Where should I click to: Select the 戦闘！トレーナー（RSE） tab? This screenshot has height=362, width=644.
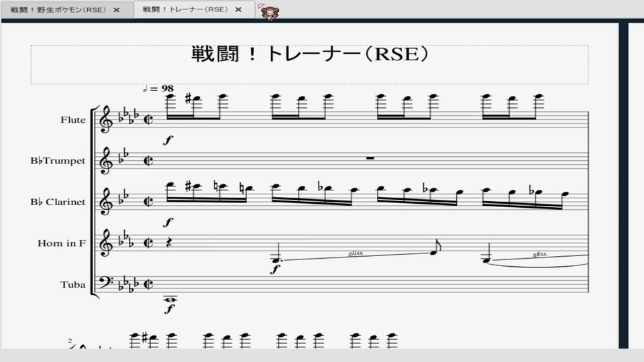185,9
